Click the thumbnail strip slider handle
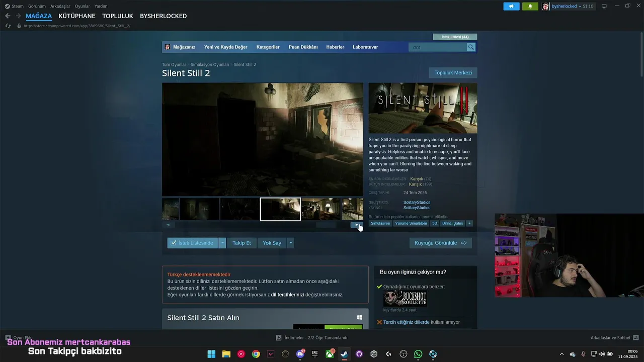The height and width of the screenshot is (362, 644). 326,225
